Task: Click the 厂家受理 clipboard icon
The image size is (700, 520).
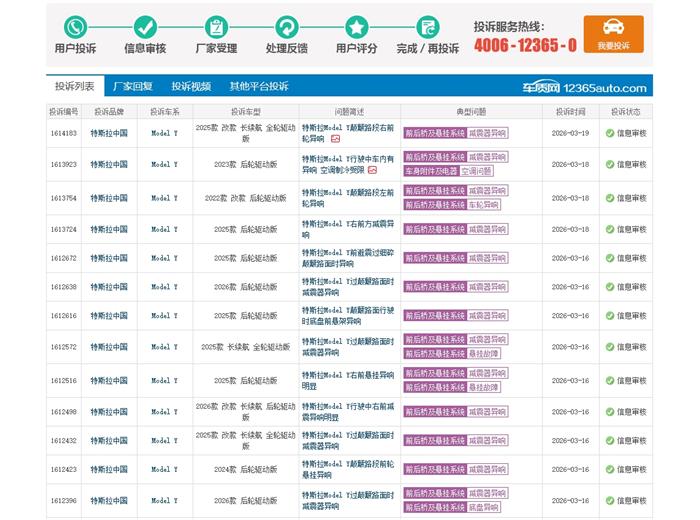Action: [216, 27]
